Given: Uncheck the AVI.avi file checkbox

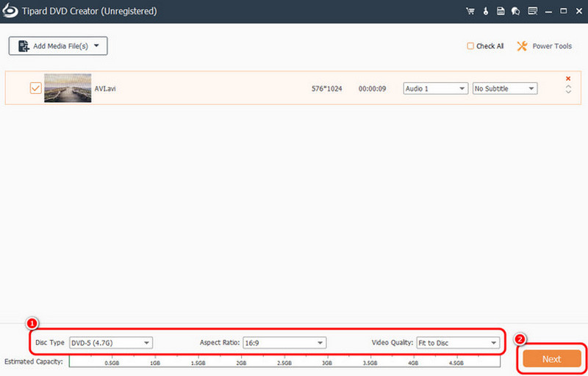Looking at the screenshot, I should pos(35,88).
